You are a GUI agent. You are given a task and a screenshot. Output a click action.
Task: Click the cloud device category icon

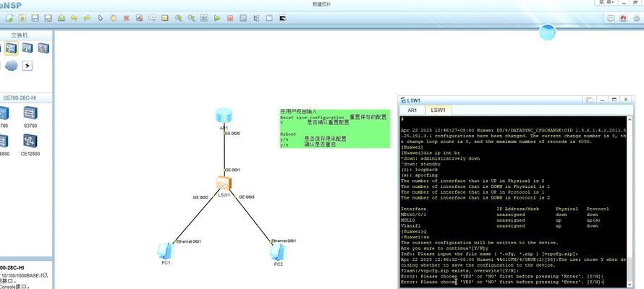click(11, 66)
